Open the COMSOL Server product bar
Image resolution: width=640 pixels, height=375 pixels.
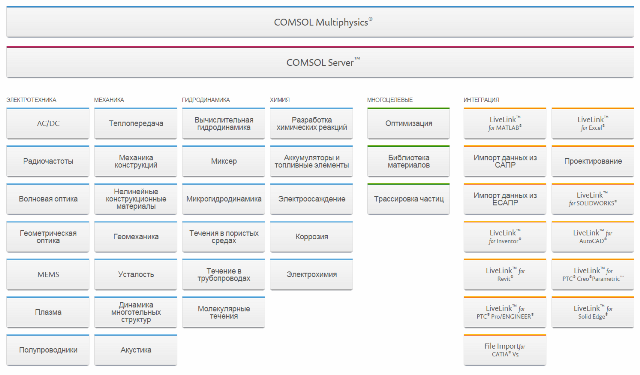[x=320, y=62]
